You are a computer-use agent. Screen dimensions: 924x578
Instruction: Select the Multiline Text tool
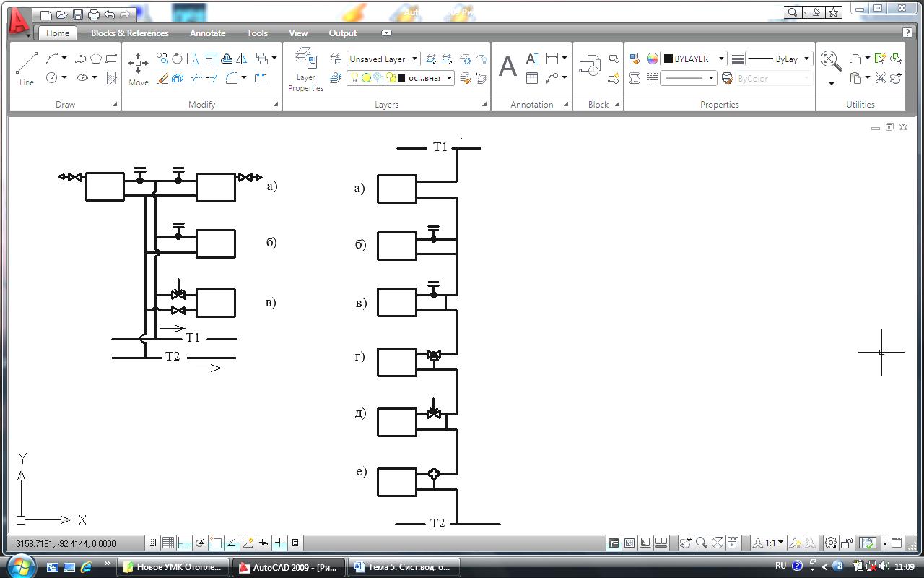508,66
